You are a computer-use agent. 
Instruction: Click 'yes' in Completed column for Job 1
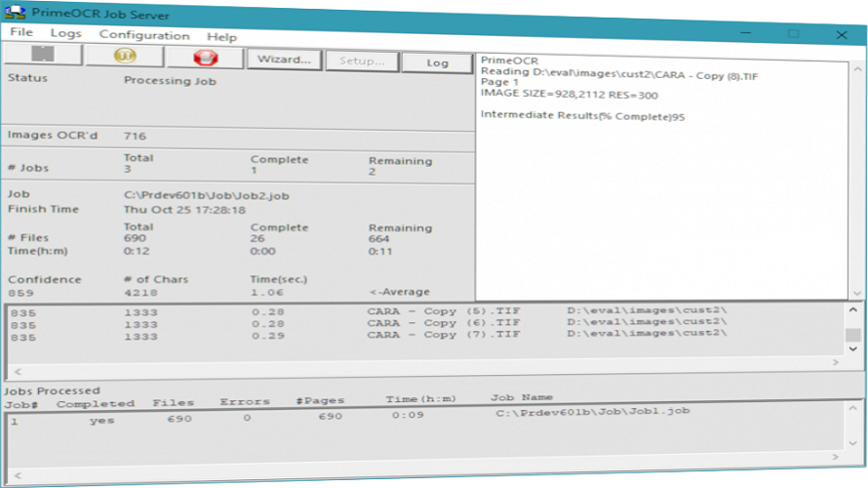pos(102,421)
